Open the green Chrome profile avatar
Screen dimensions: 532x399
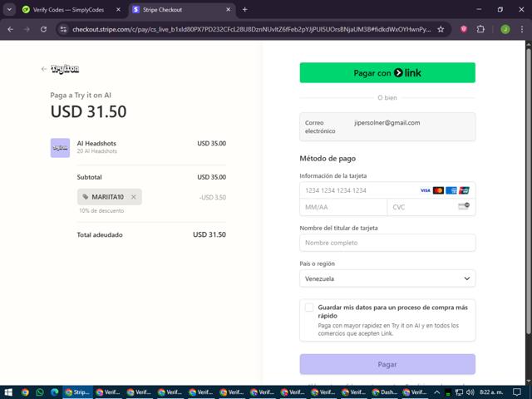(505, 30)
